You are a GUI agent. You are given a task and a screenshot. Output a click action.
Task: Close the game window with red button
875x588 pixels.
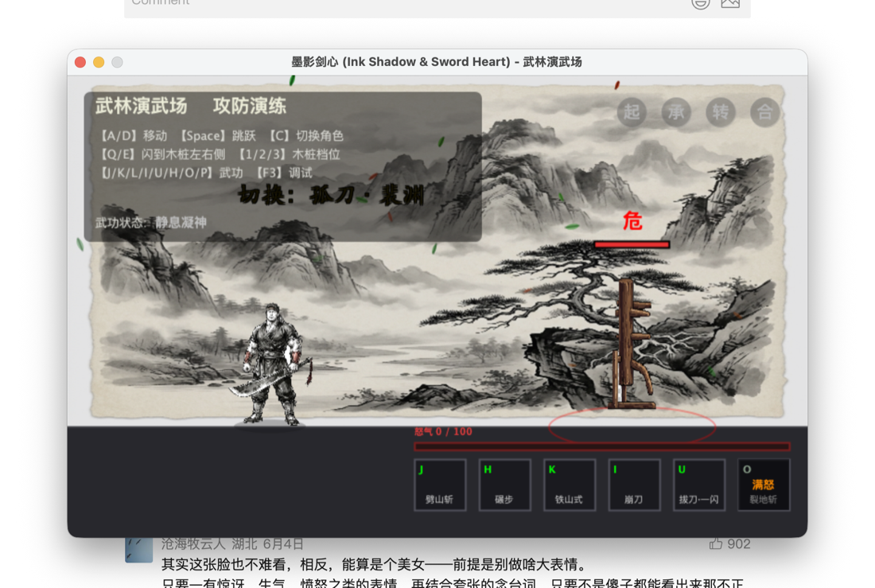pyautogui.click(x=80, y=62)
